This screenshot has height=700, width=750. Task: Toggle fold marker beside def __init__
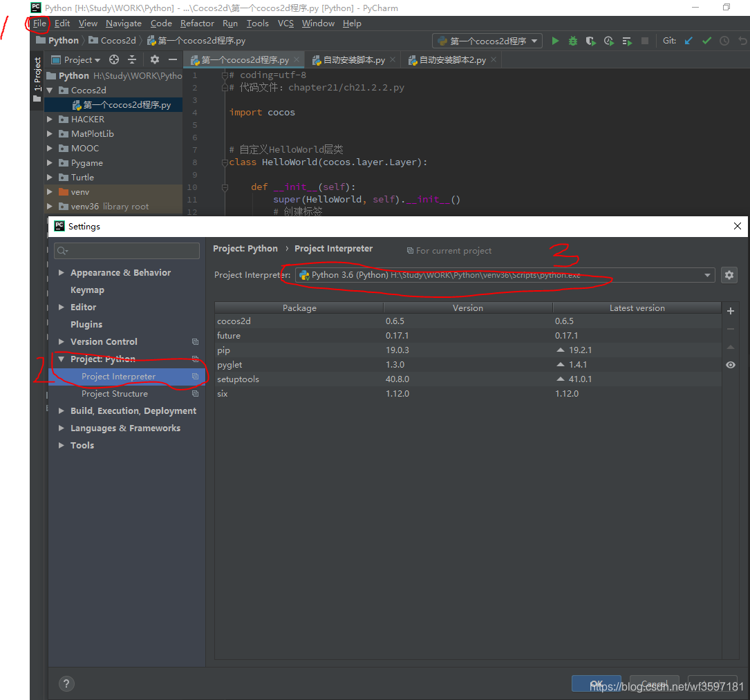(225, 187)
